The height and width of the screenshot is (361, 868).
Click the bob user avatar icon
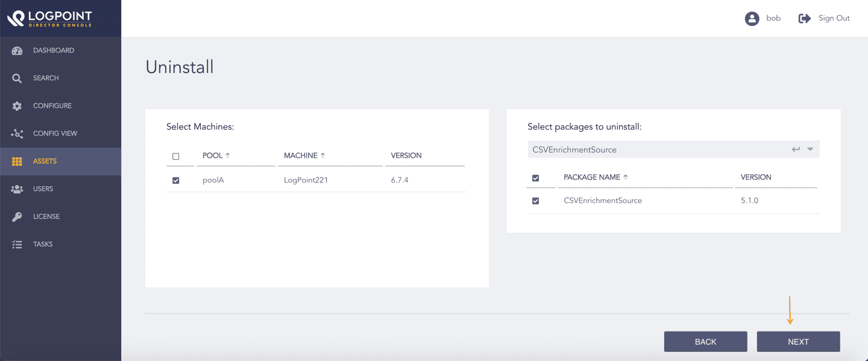752,19
